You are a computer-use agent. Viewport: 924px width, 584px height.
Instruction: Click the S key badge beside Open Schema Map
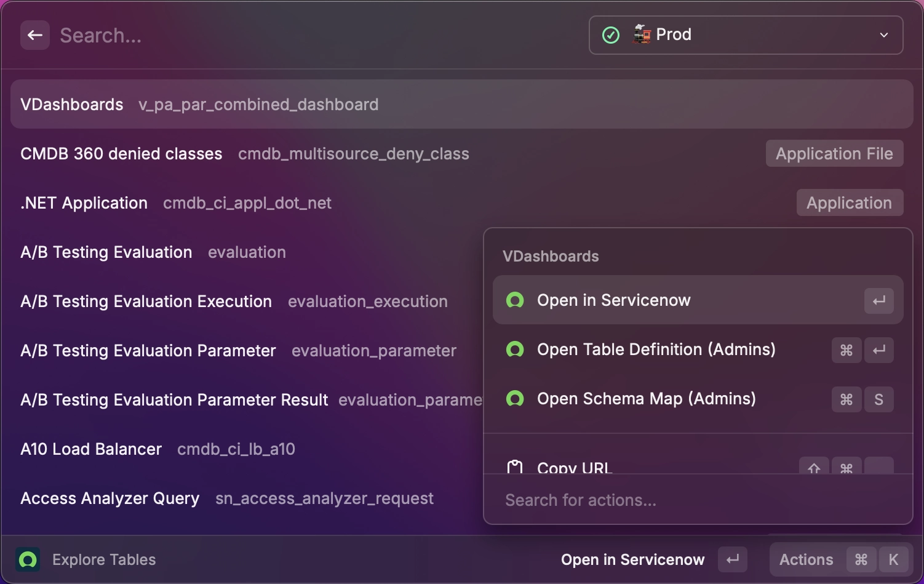tap(878, 399)
